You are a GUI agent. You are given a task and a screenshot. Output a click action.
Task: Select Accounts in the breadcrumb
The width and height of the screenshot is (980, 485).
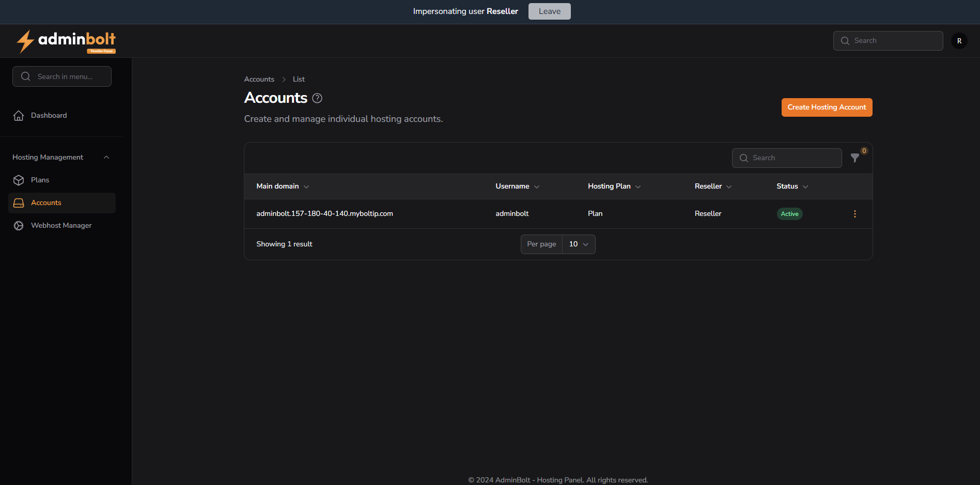click(259, 79)
